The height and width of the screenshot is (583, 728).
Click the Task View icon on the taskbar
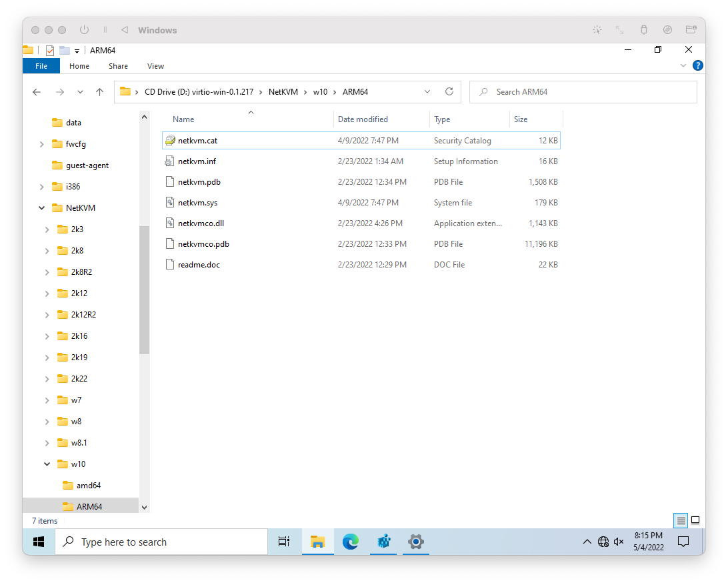tap(284, 542)
